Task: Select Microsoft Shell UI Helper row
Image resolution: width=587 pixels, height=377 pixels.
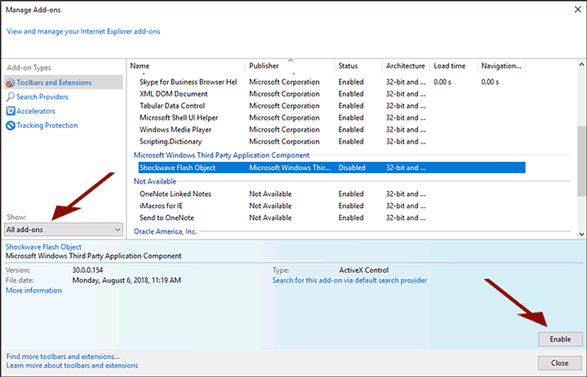Action: pos(331,118)
